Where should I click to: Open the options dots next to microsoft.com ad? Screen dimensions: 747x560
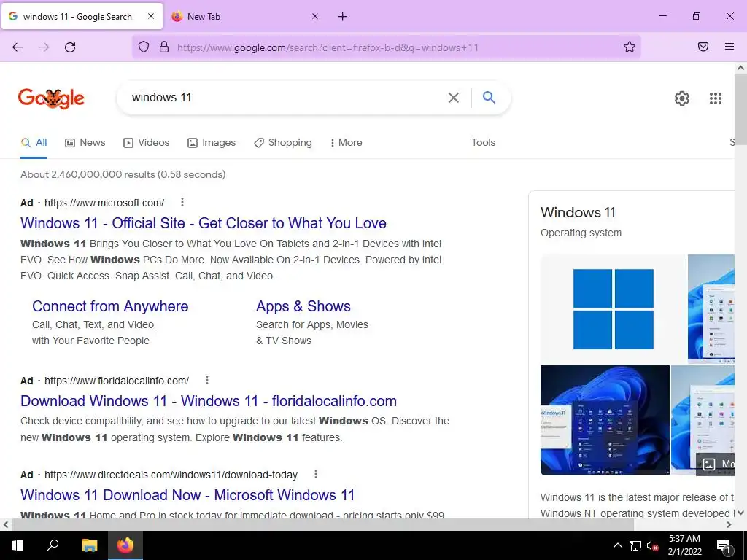(x=182, y=203)
